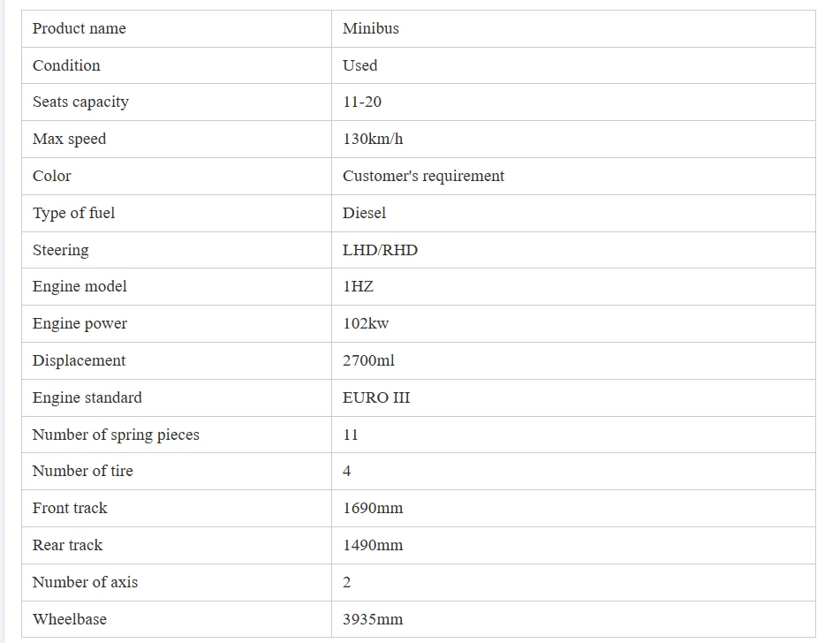Select the 'Engine standard' label cell
The width and height of the screenshot is (840, 643).
coord(87,397)
